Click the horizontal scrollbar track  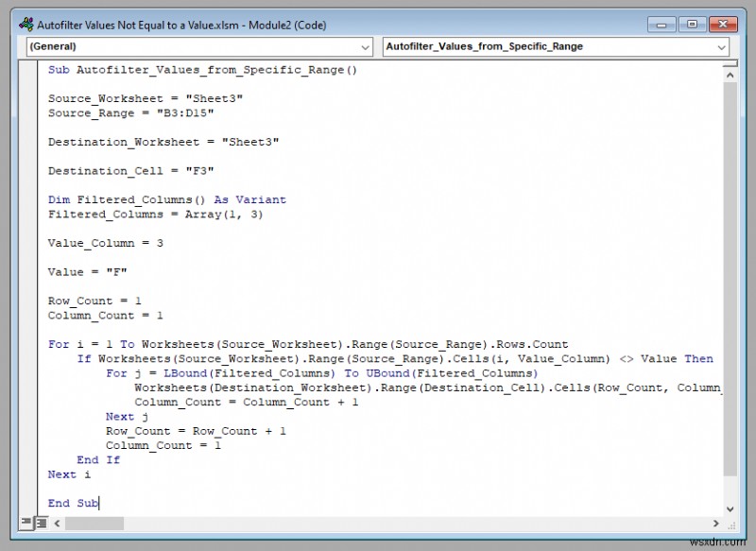pyautogui.click(x=378, y=523)
